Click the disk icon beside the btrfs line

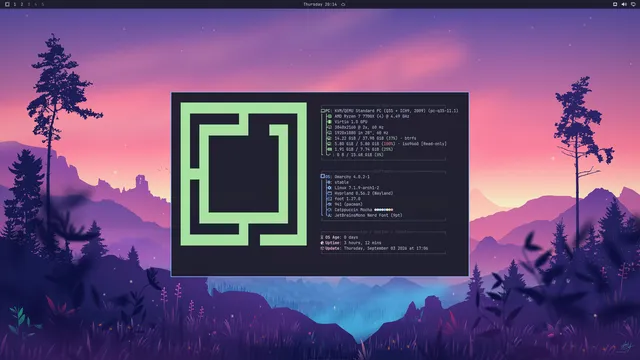(329, 138)
